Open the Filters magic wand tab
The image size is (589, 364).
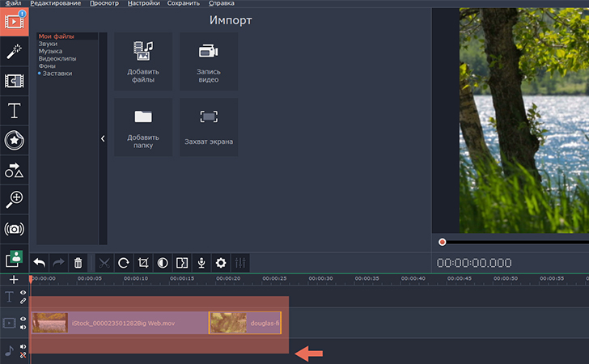click(14, 51)
